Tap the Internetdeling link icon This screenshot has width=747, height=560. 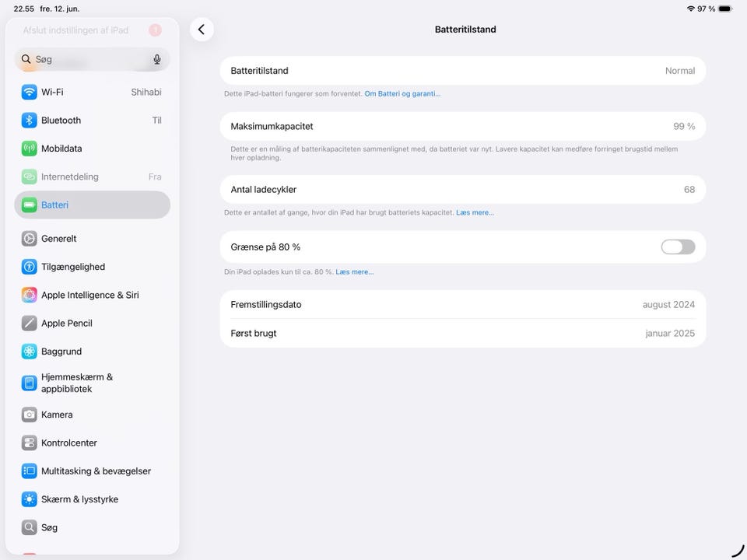point(29,177)
